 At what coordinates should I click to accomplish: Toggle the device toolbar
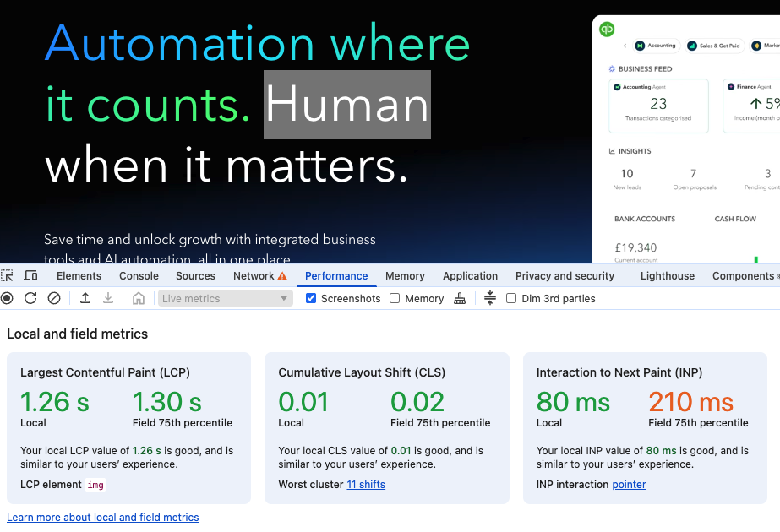pos(31,275)
